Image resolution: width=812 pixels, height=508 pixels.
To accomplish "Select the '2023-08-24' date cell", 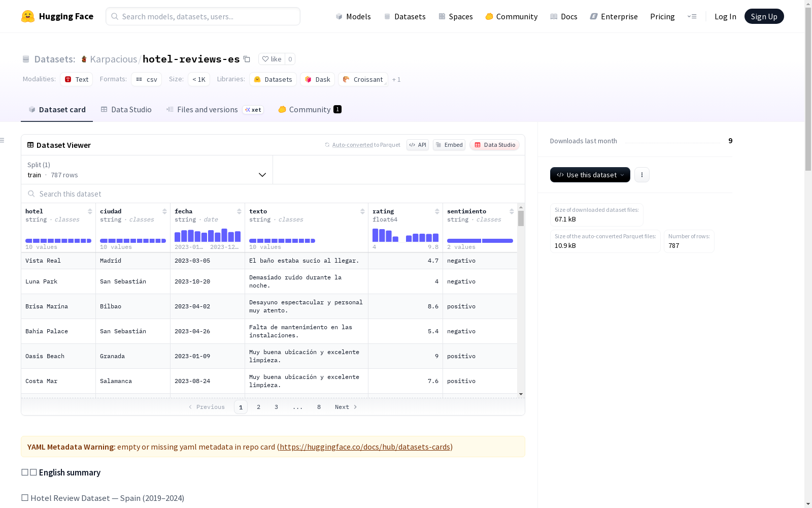I will click(x=208, y=381).
